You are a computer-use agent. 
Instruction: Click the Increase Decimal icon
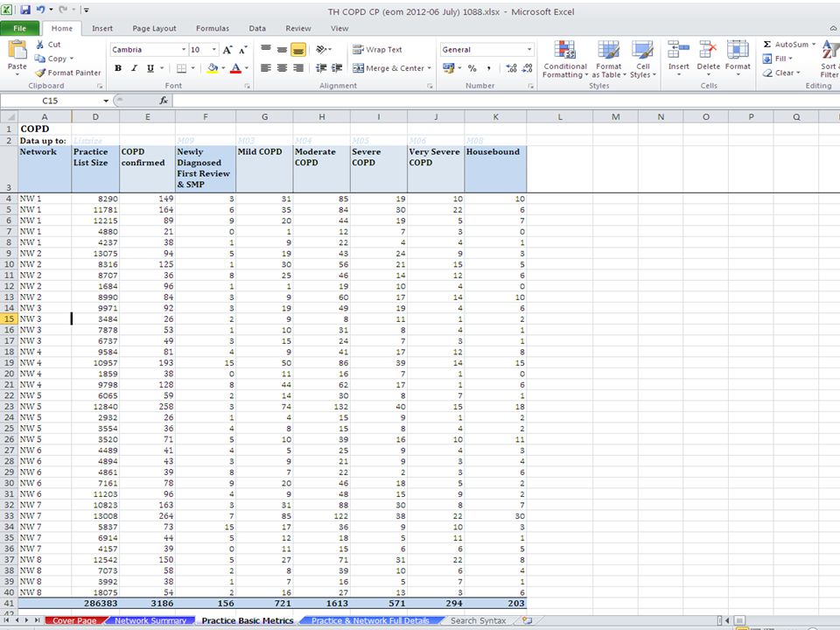[x=511, y=68]
